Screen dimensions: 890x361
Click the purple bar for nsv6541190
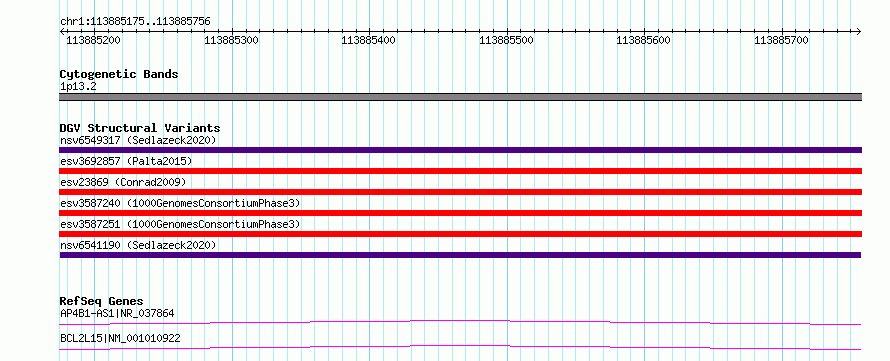coord(460,255)
